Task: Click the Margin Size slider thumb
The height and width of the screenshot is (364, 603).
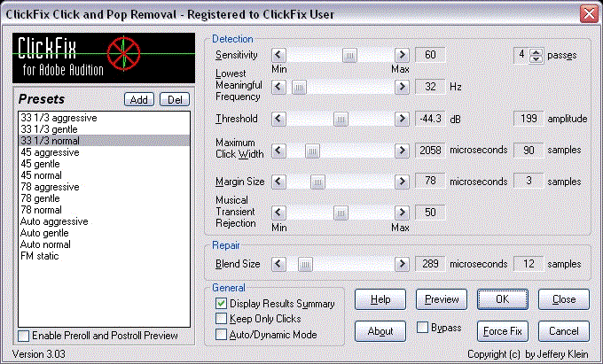Action: coord(317,182)
